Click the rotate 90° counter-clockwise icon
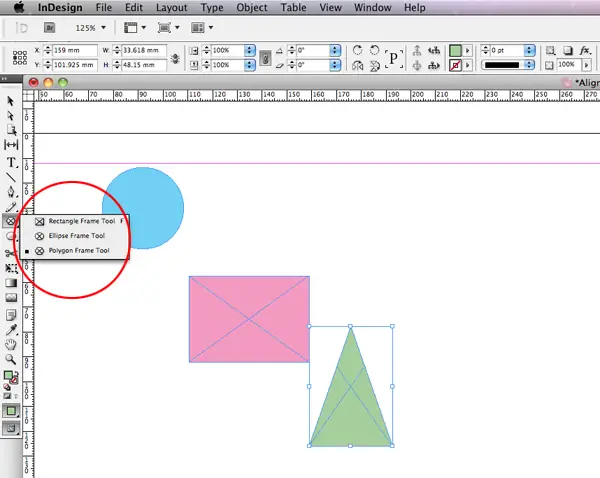Screen dimensions: 600x478 (x=374, y=51)
